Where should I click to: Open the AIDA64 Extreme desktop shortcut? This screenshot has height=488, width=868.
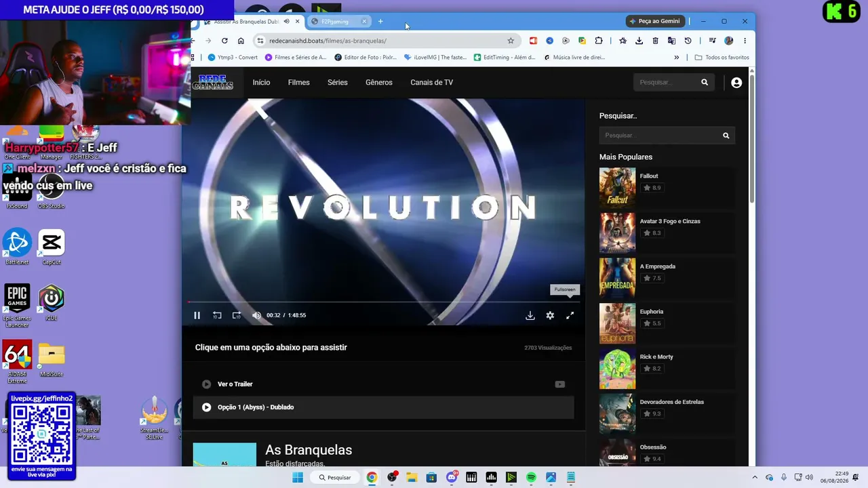(x=17, y=362)
